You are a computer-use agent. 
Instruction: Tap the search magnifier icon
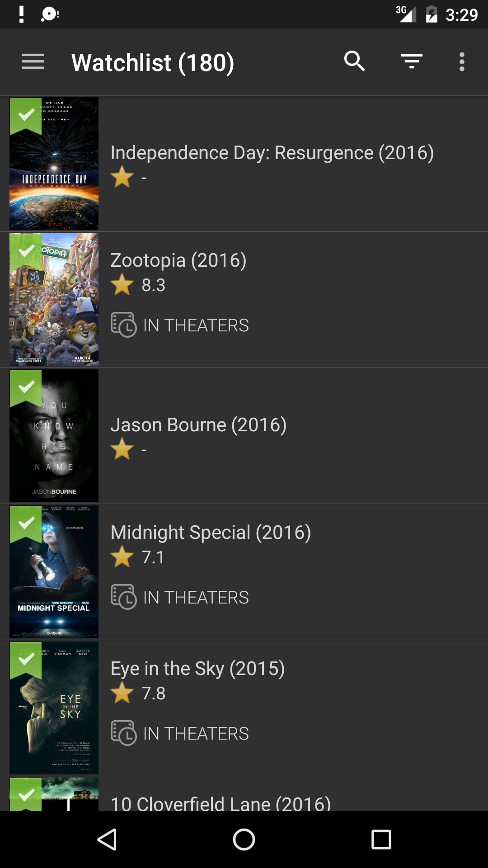pos(355,61)
